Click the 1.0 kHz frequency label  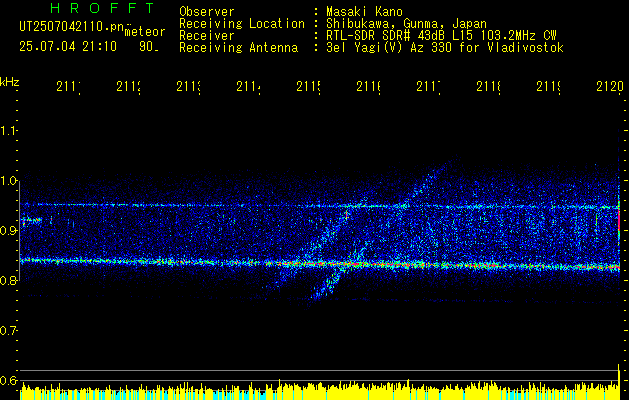click(x=9, y=181)
